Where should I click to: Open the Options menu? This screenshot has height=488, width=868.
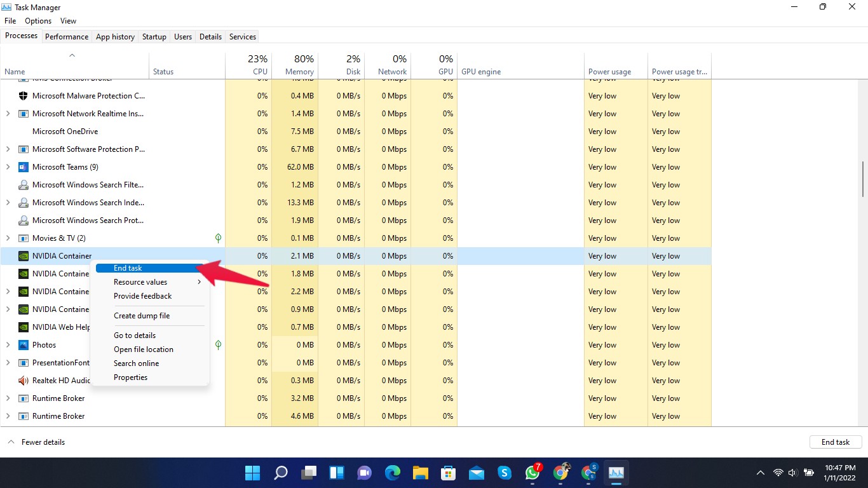(38, 21)
